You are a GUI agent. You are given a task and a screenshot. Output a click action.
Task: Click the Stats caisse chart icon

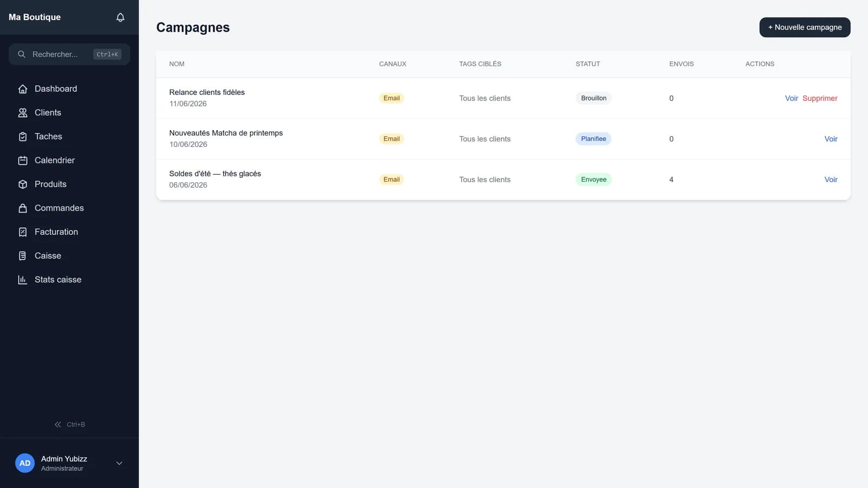[23, 280]
